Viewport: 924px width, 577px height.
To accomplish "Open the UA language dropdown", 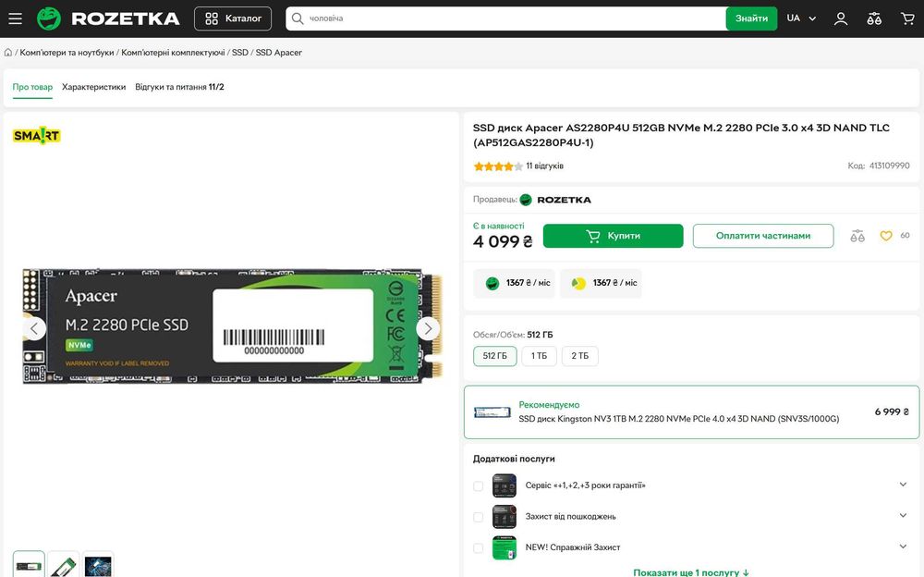I will (x=801, y=18).
